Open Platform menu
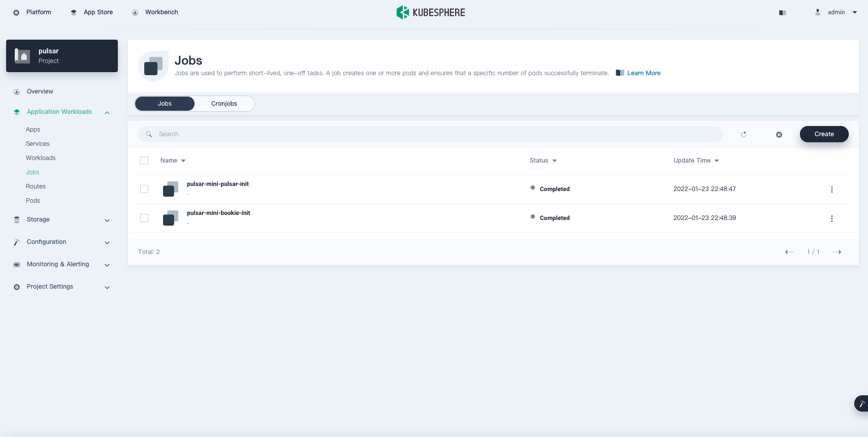 click(39, 12)
